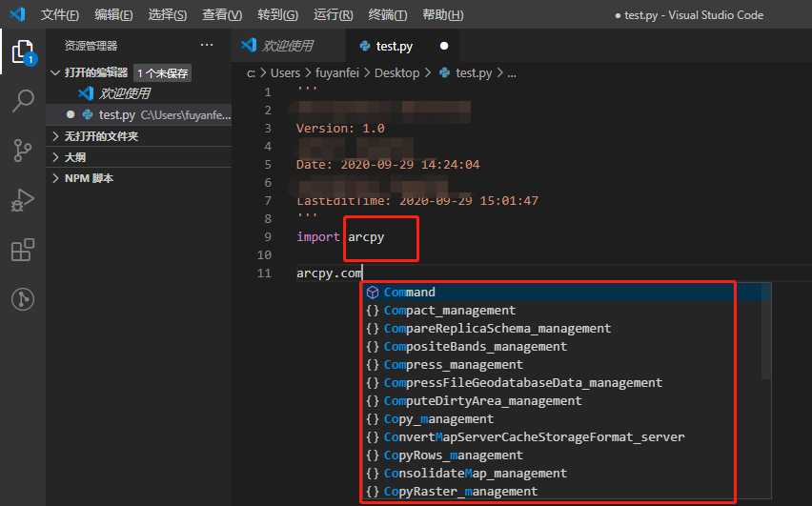Image resolution: width=812 pixels, height=506 pixels.
Task: Click the suggestion list scrollbar
Action: (766, 331)
